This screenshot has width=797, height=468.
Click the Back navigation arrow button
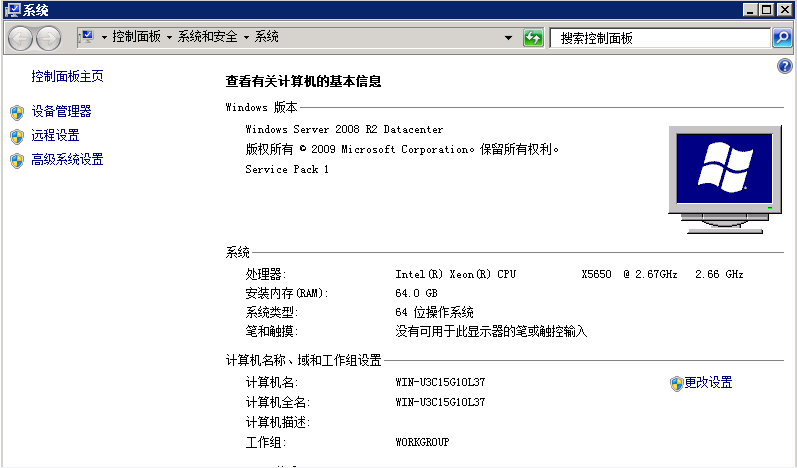pos(21,37)
